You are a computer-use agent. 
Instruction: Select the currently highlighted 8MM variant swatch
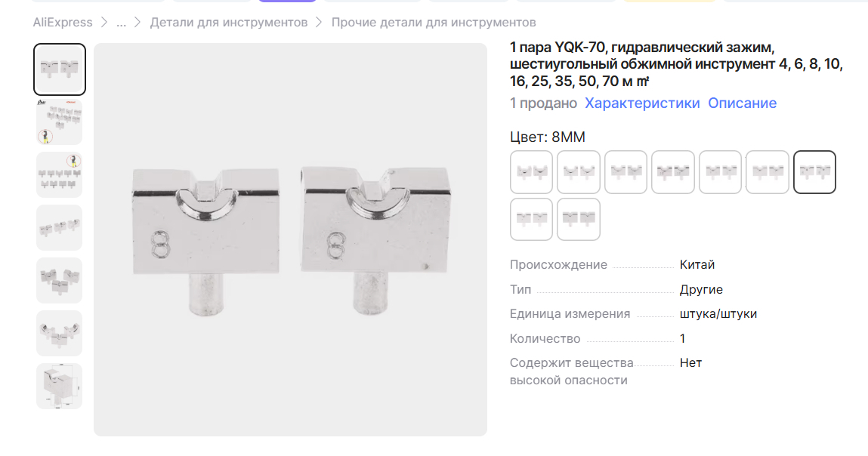pyautogui.click(x=814, y=172)
